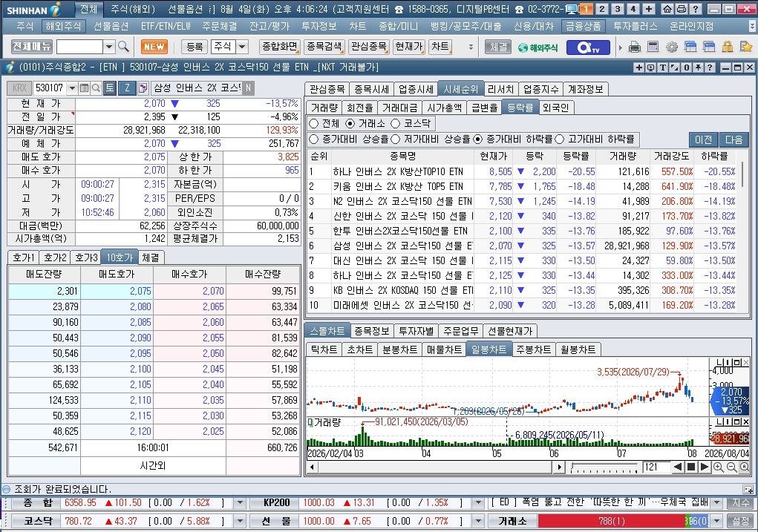Adjust the chart bar-count slider

tap(604, 467)
